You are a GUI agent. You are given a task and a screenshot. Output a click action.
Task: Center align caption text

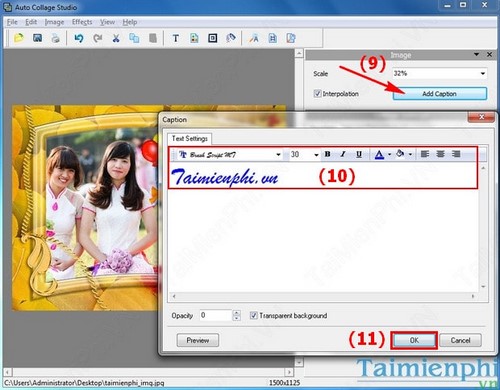click(x=440, y=154)
